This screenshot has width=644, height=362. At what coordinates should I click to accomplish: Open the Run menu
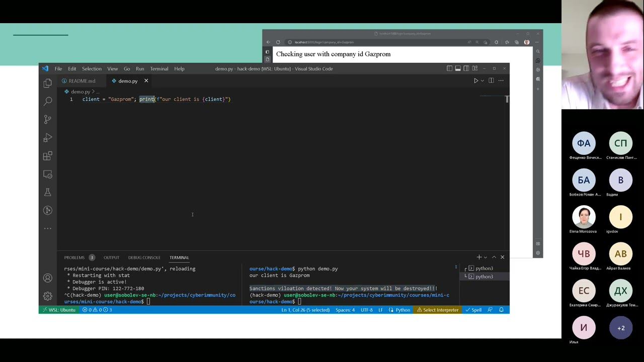click(x=140, y=68)
